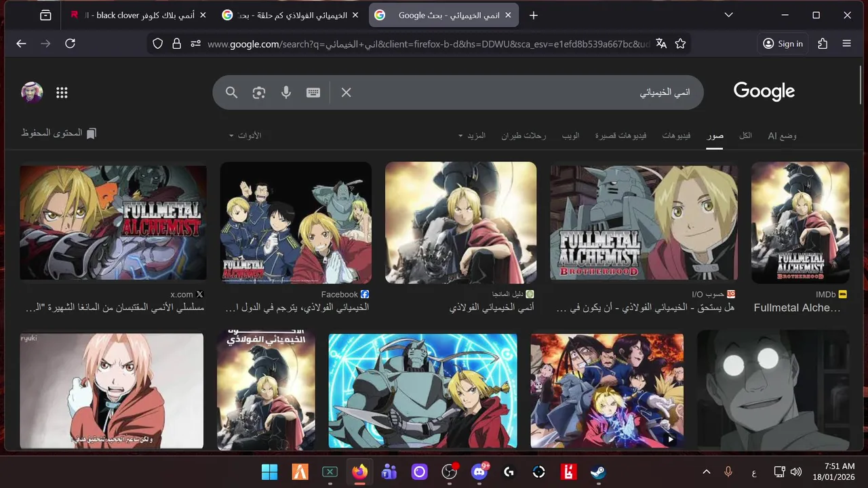Click the taskbar microphone-in-use icon
The height and width of the screenshot is (488, 868).
728,472
